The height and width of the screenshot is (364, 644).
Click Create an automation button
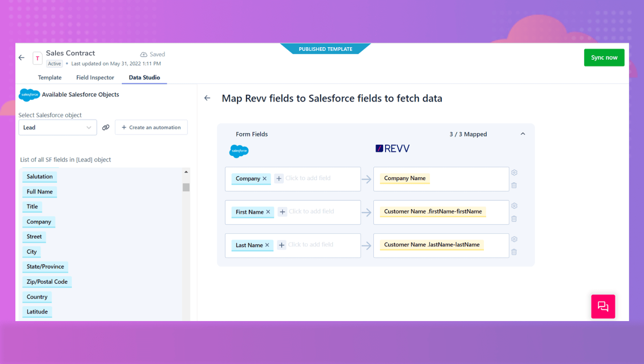[x=151, y=127]
